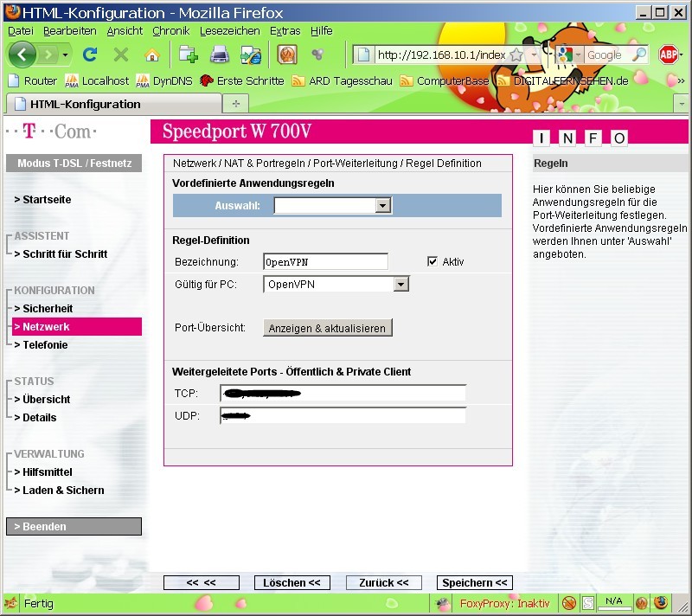Toggle the Aktiv checkbox
This screenshot has height=616, width=692.
point(432,261)
